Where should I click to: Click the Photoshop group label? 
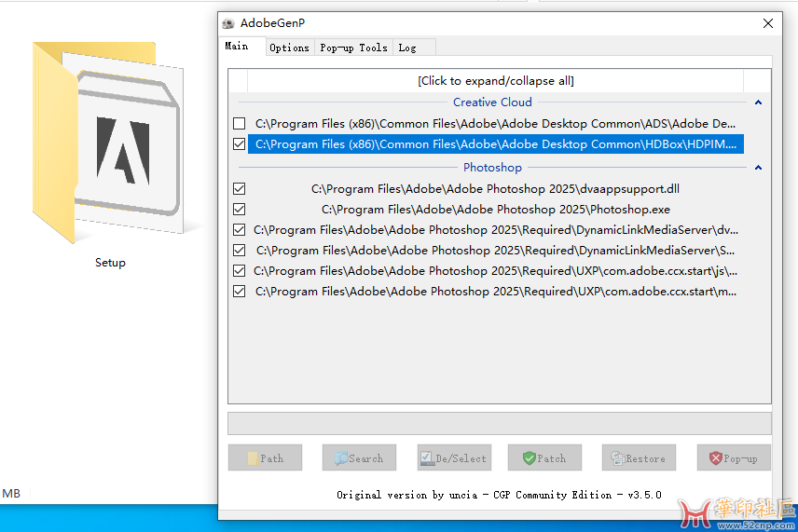492,168
